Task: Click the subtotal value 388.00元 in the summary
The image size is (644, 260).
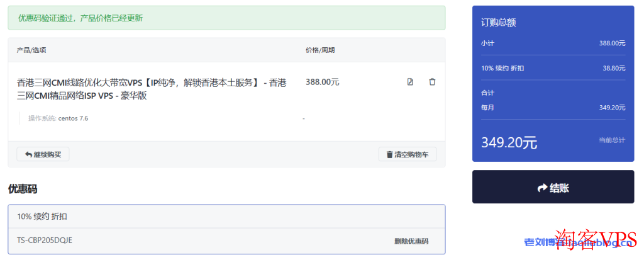Action: point(612,43)
